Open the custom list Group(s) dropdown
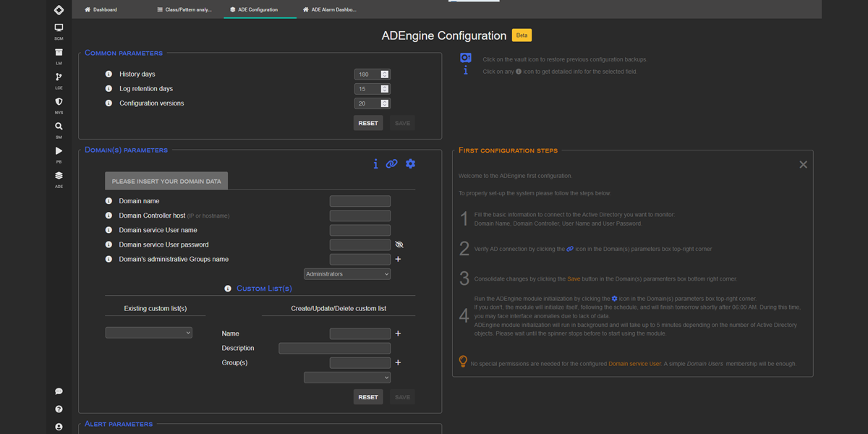Viewport: 868px width, 434px height. click(x=347, y=378)
